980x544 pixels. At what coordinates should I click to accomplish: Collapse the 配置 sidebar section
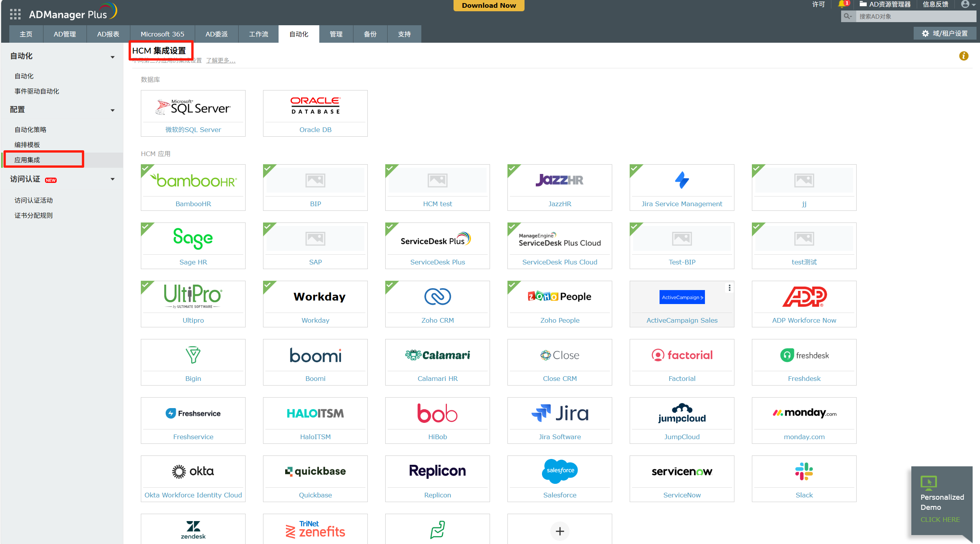(113, 110)
